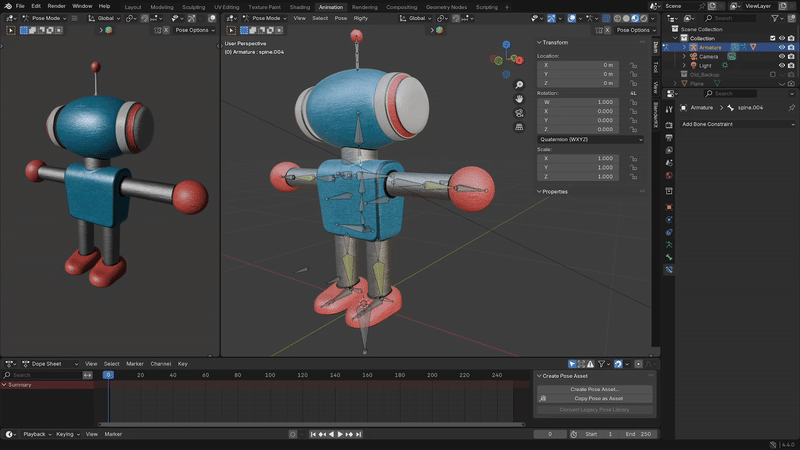800x450 pixels.
Task: Lock the Location X value
Action: [633, 65]
